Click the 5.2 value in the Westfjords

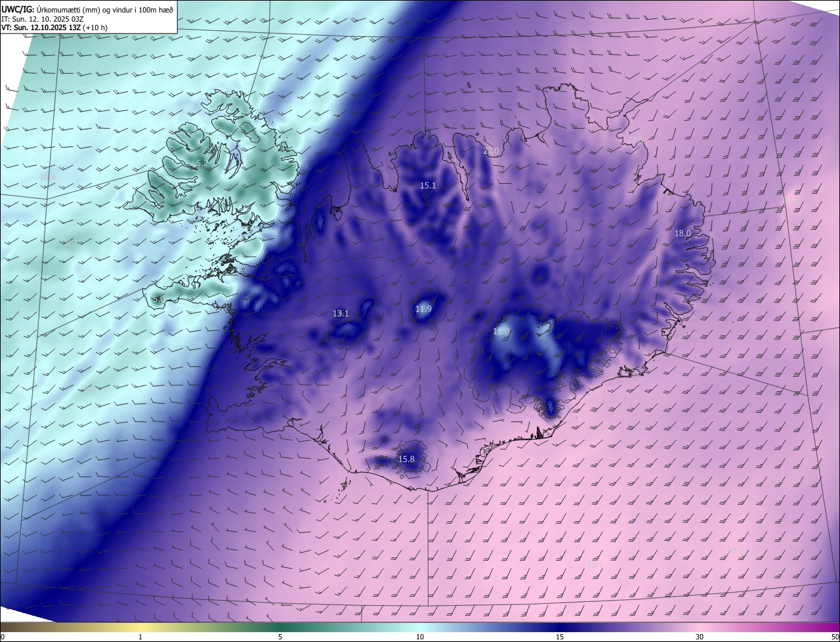click(x=202, y=162)
